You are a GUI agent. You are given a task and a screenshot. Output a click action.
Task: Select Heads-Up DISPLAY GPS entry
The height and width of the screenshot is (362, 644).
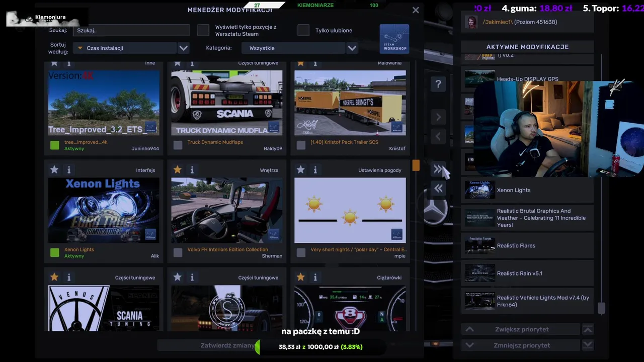(527, 79)
